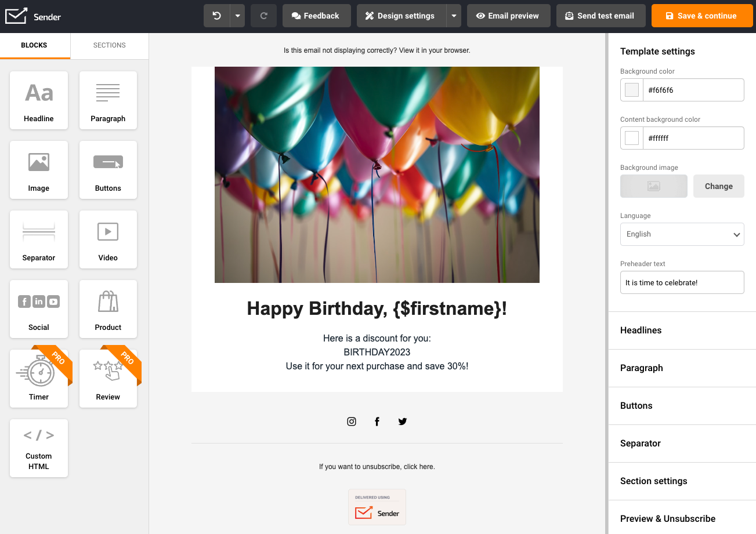The image size is (756, 534).
Task: Pick the Product block
Action: 108,309
